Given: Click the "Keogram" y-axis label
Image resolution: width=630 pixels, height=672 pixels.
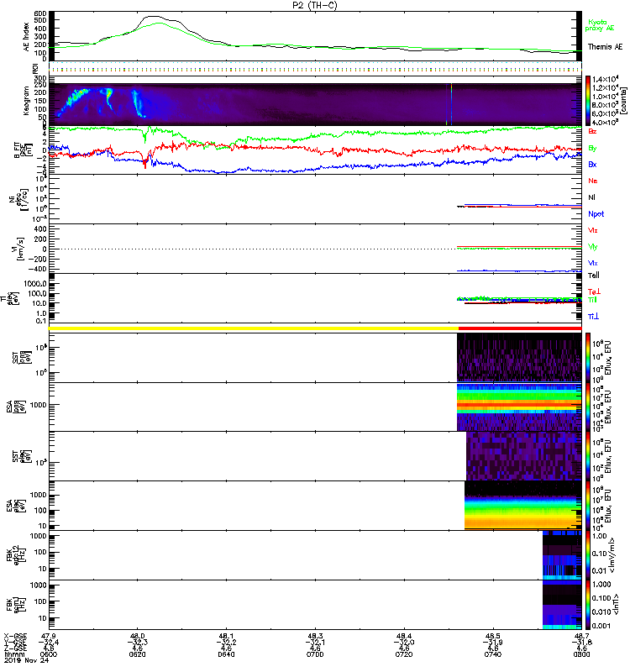Looking at the screenshot, I should tap(26, 100).
